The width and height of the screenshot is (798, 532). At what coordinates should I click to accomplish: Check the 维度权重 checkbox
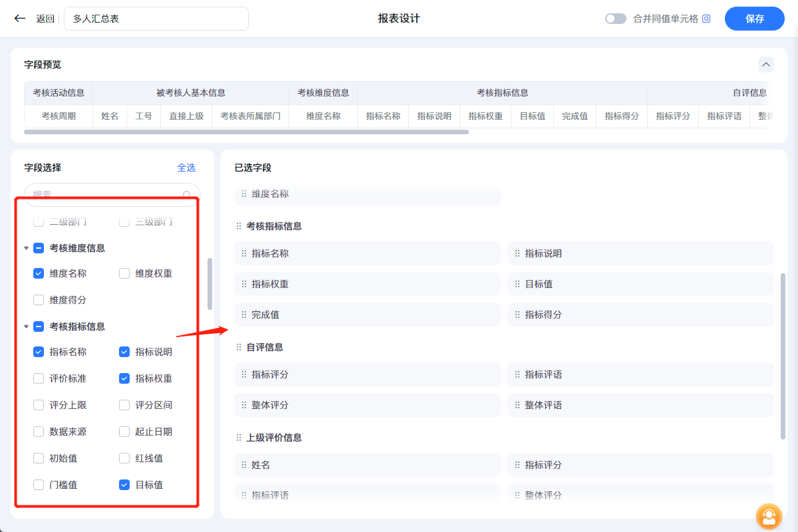point(124,273)
